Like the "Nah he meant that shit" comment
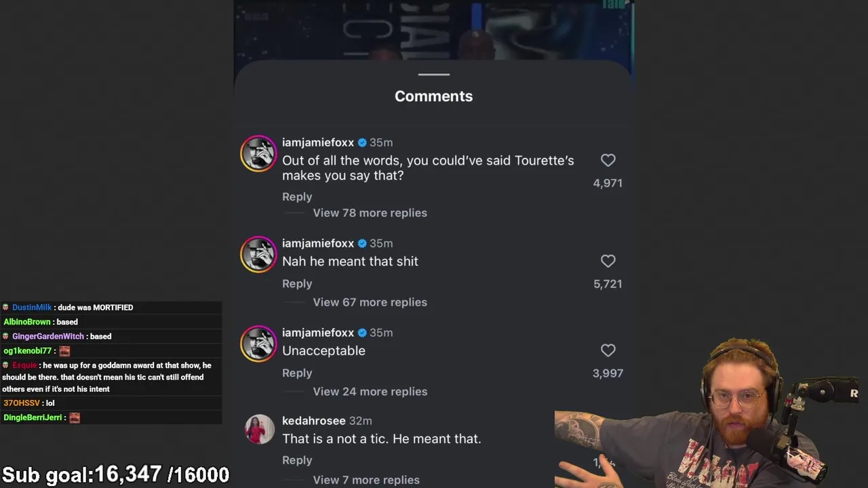The width and height of the screenshot is (868, 488). coord(608,261)
